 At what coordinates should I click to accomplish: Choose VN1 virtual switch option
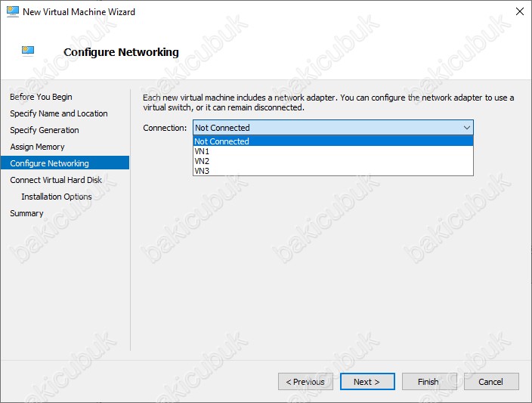(x=332, y=151)
